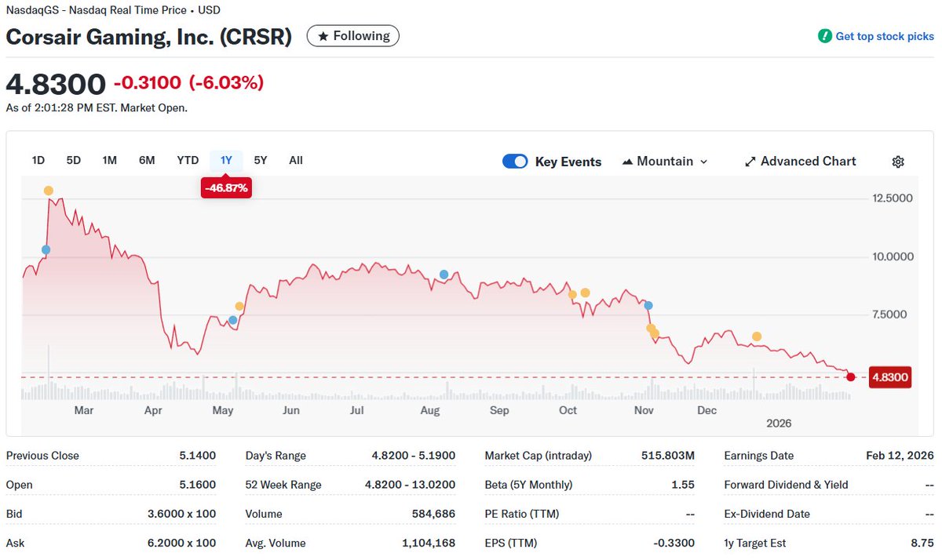Select orange key event marker in late December
Screen dimensions: 942x560
coord(757,336)
